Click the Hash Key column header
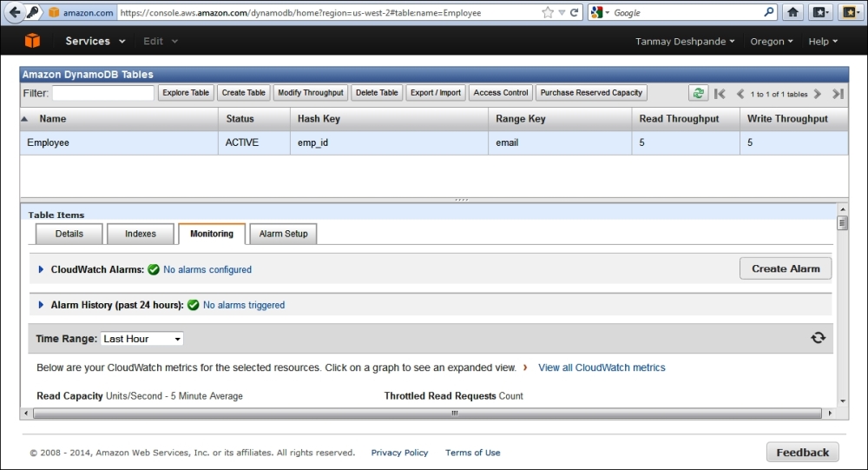The width and height of the screenshot is (868, 470). click(389, 119)
